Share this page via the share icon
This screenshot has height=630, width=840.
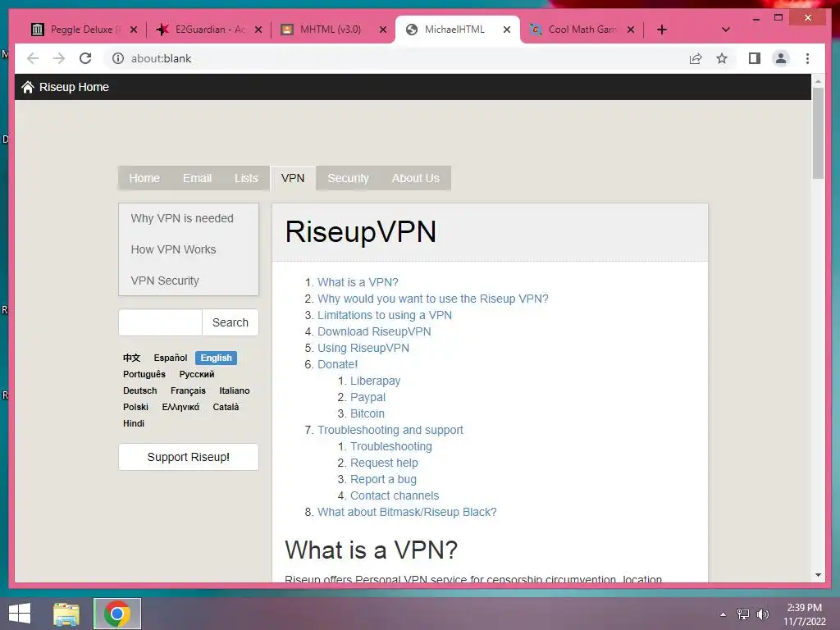(696, 58)
